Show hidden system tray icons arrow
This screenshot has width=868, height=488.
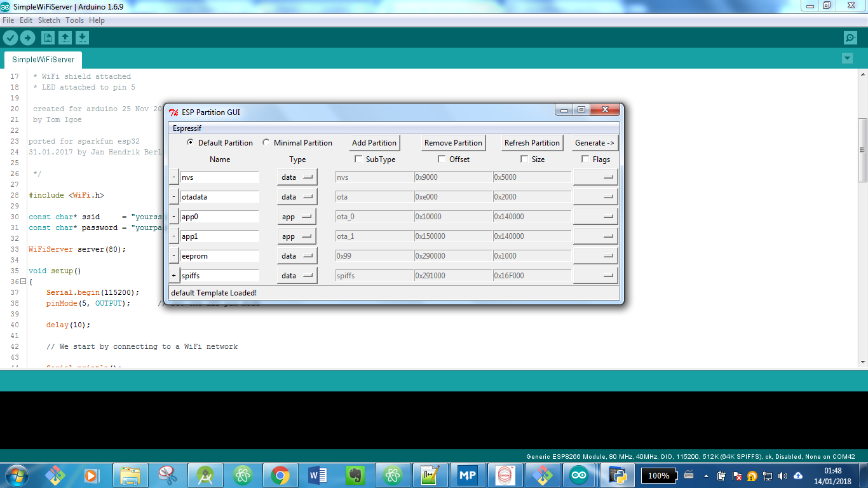click(705, 475)
